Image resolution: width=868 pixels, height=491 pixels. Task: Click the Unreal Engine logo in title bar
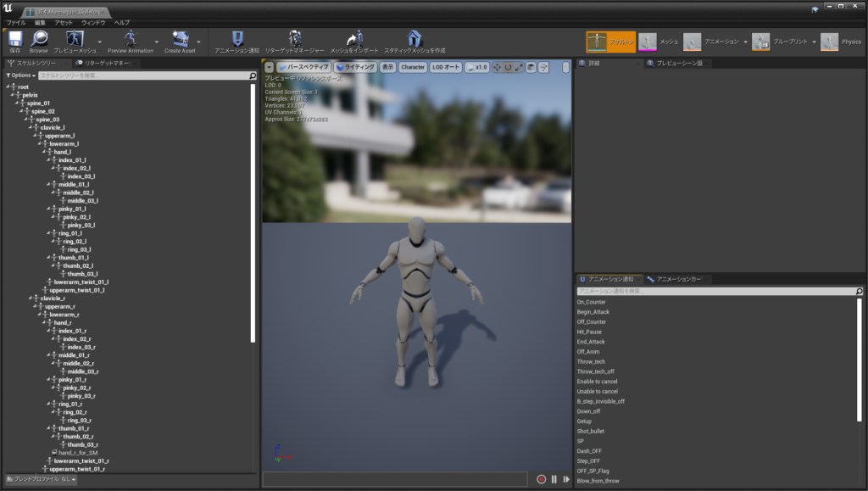coord(8,8)
